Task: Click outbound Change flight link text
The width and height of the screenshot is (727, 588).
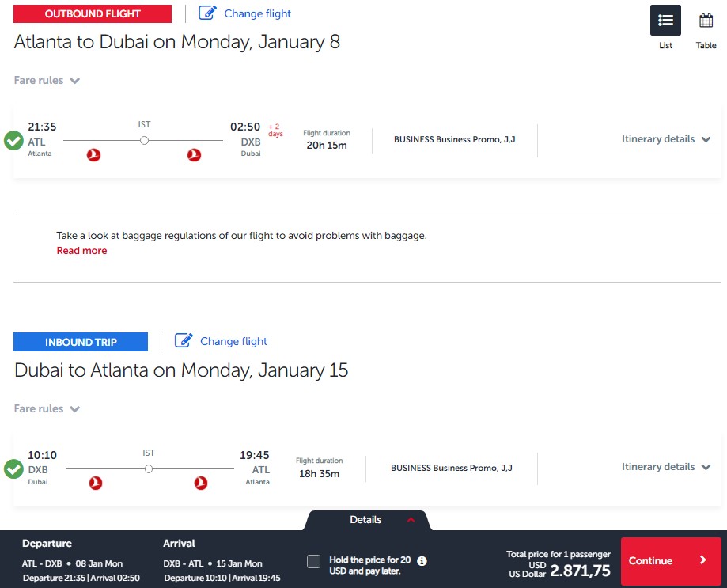Action: (258, 14)
